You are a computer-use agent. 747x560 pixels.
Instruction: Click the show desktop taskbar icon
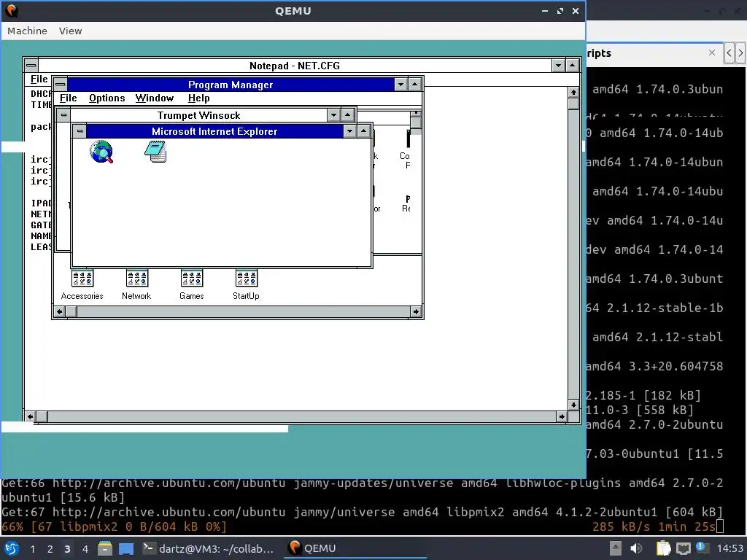tap(126, 548)
